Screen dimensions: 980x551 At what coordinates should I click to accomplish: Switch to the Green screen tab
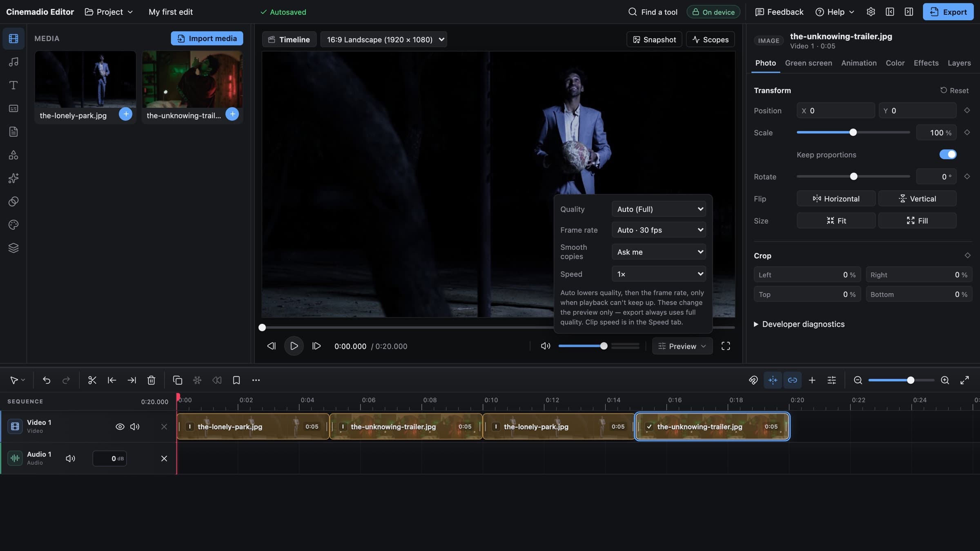click(808, 63)
